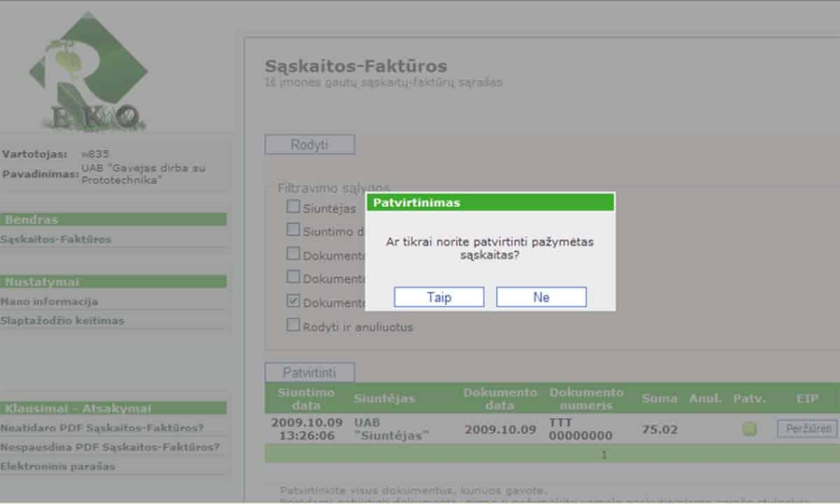Click the Patv. status indicator in row
Screen dimensions: 840x504
pos(749,430)
